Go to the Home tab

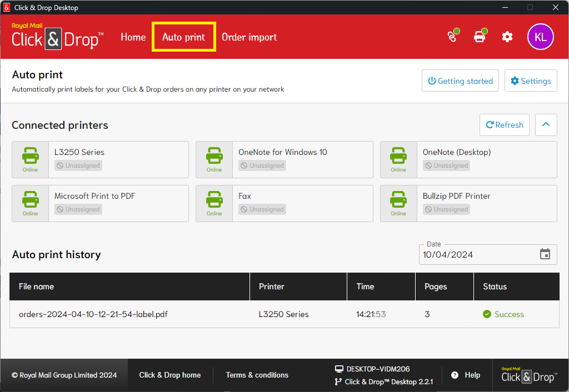(133, 37)
